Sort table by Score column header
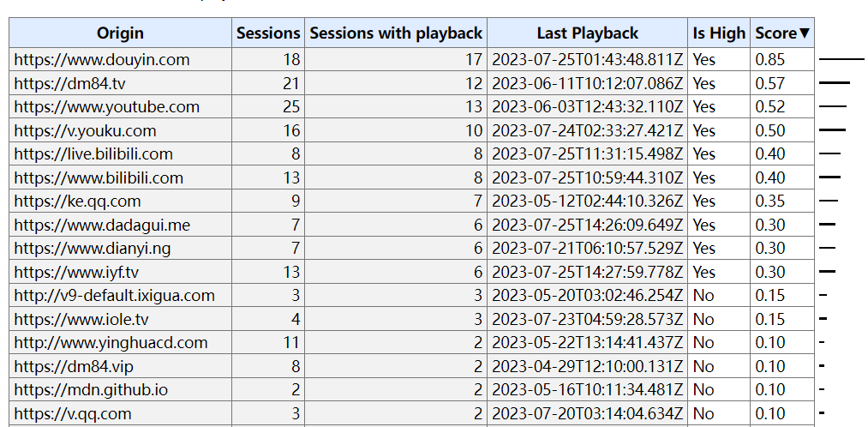868x427 pixels. point(782,33)
